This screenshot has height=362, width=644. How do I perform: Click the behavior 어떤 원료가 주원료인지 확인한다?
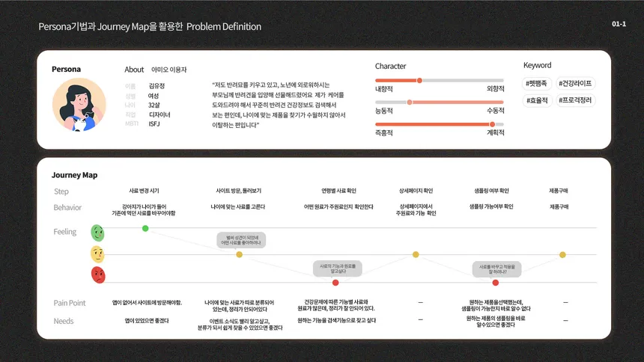[x=338, y=207]
